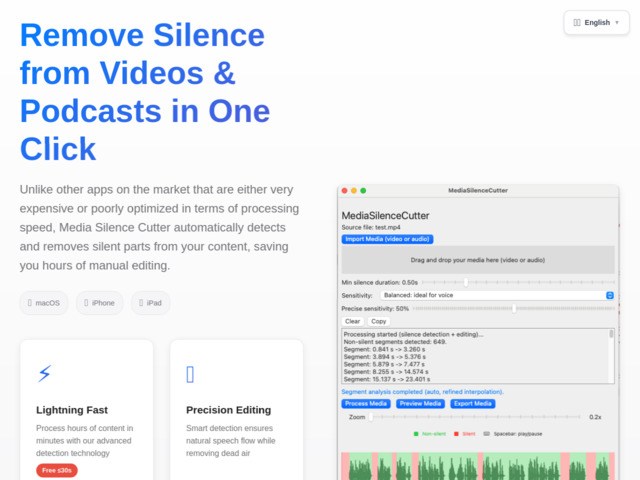This screenshot has width=640, height=480.
Task: Click log line 'Segment: 8.255 s -> 14.574 s'
Action: tap(386, 372)
